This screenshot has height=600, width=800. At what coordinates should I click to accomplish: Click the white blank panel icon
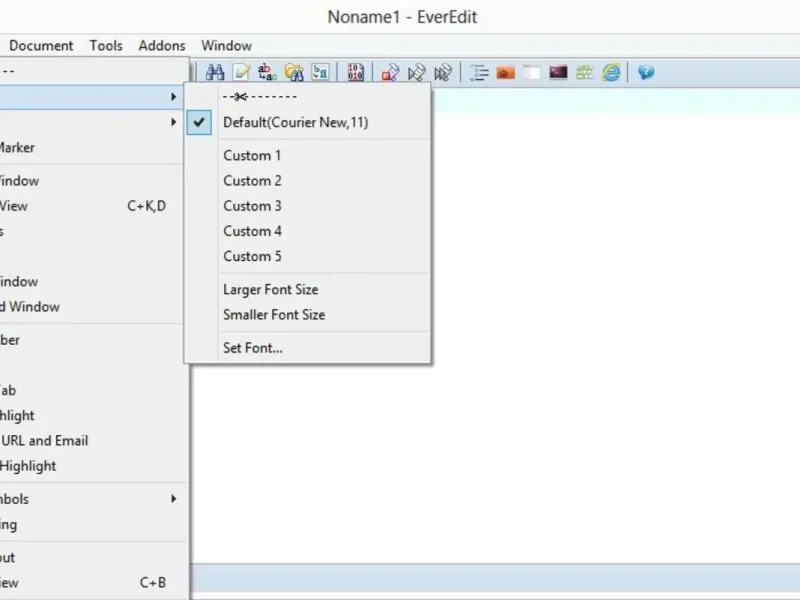tap(532, 72)
